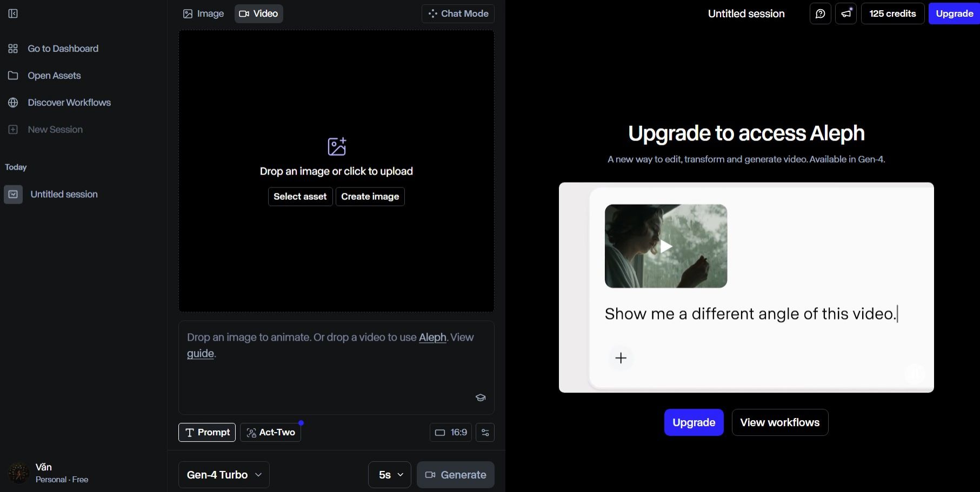Click the Select asset button
This screenshot has height=492, width=980.
[300, 197]
